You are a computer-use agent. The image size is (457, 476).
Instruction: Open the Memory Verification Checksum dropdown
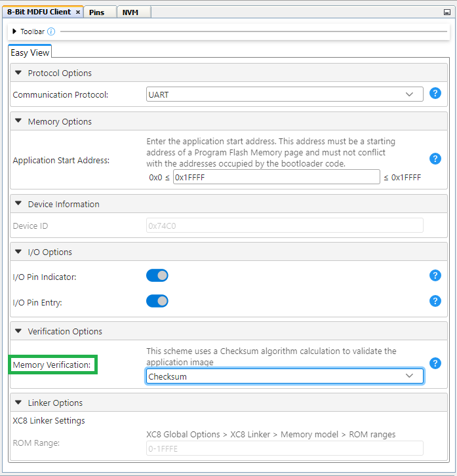(285, 376)
